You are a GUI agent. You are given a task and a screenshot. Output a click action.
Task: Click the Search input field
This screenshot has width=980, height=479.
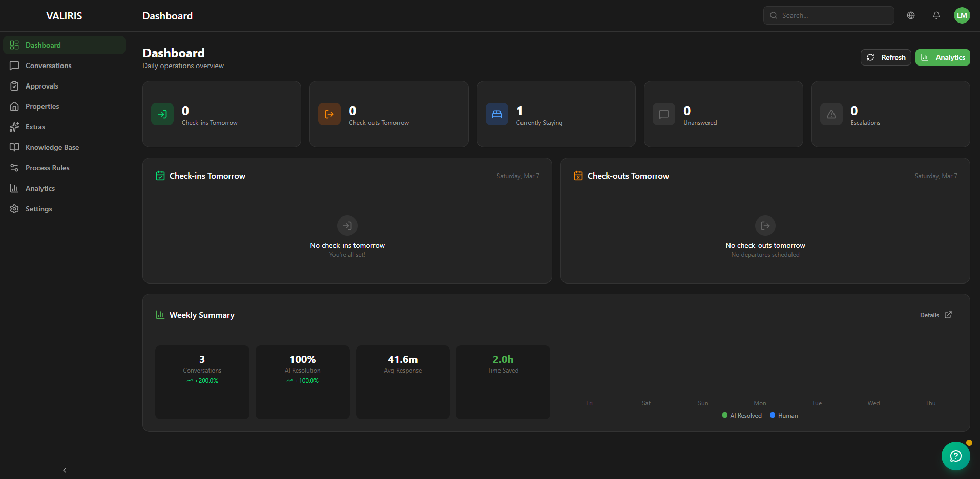click(828, 15)
